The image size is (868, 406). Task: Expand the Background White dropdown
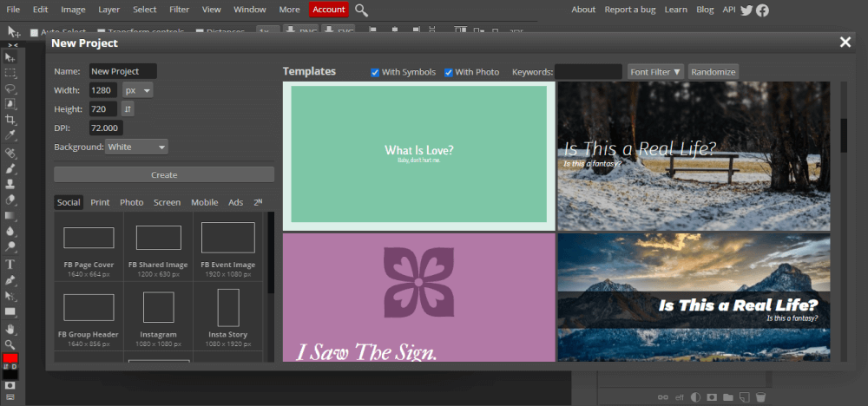(x=136, y=147)
